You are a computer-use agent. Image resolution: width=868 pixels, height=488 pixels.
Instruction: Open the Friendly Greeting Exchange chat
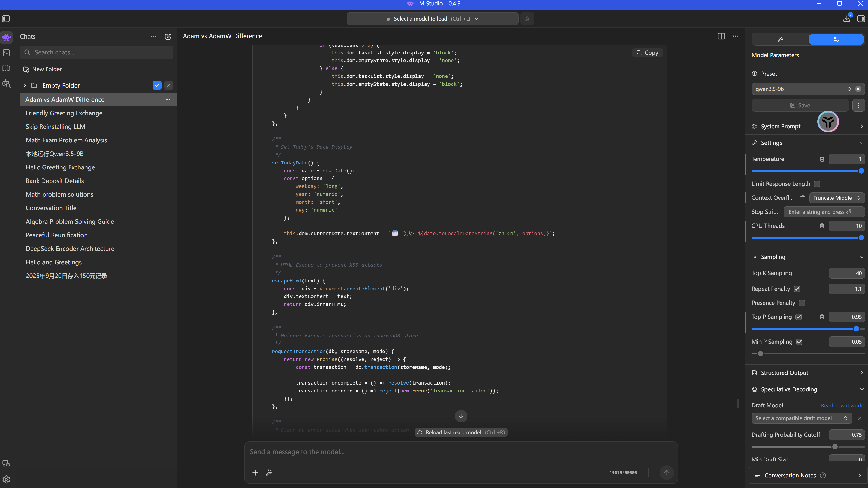pos(98,113)
